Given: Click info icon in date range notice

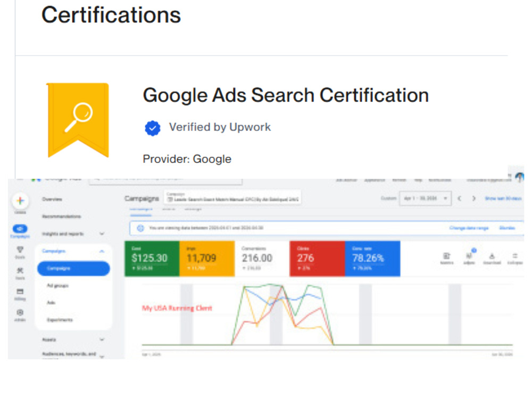Looking at the screenshot, I should point(140,228).
